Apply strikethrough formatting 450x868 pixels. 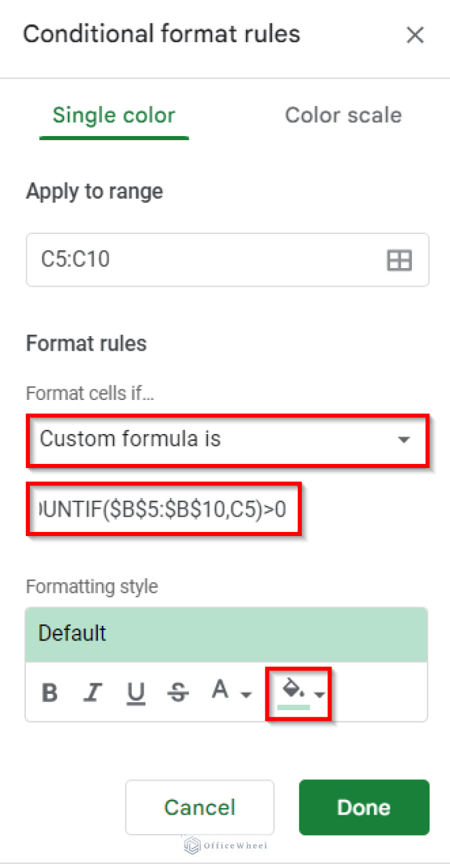coord(178,692)
